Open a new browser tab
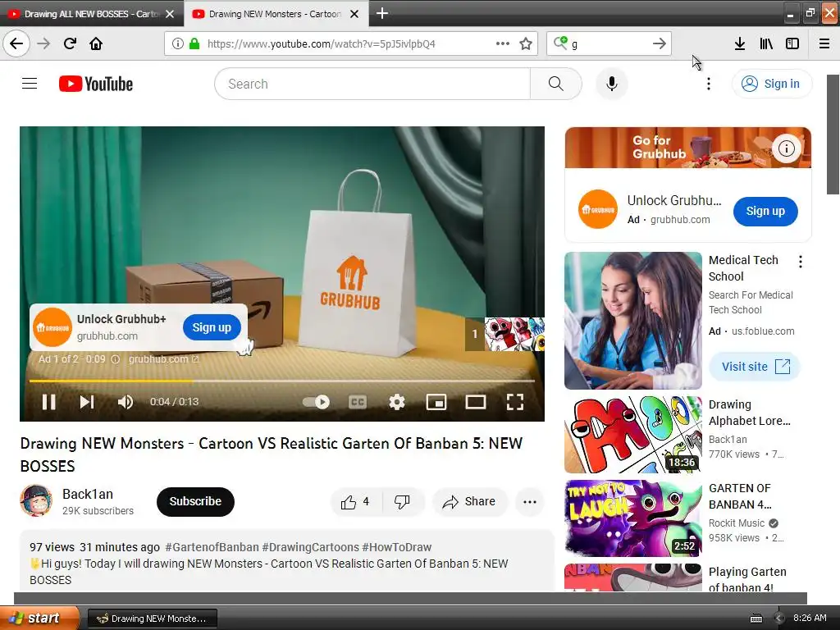This screenshot has height=630, width=840. click(382, 13)
